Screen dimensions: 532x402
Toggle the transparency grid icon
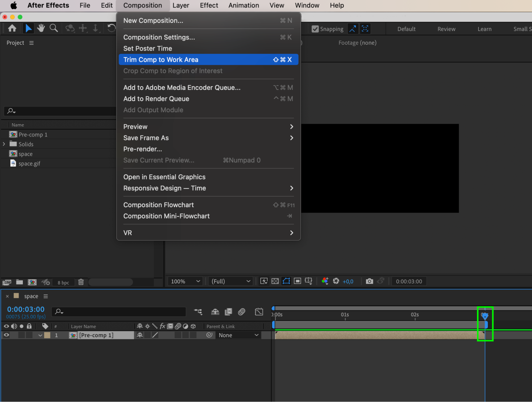pos(275,281)
